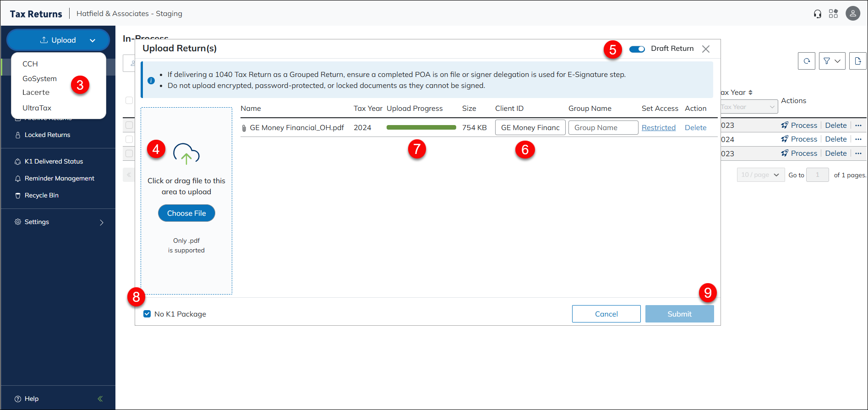
Task: Click the export document icon
Action: (857, 61)
